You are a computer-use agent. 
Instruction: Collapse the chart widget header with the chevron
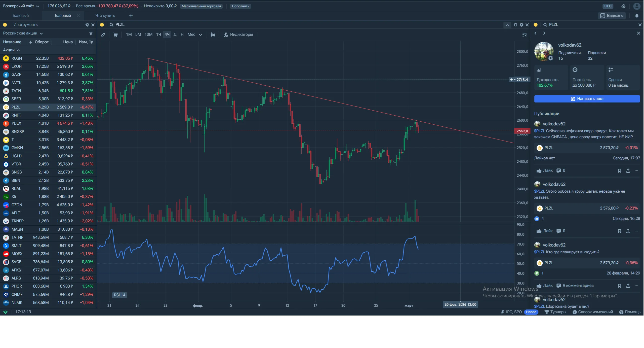pos(507,25)
